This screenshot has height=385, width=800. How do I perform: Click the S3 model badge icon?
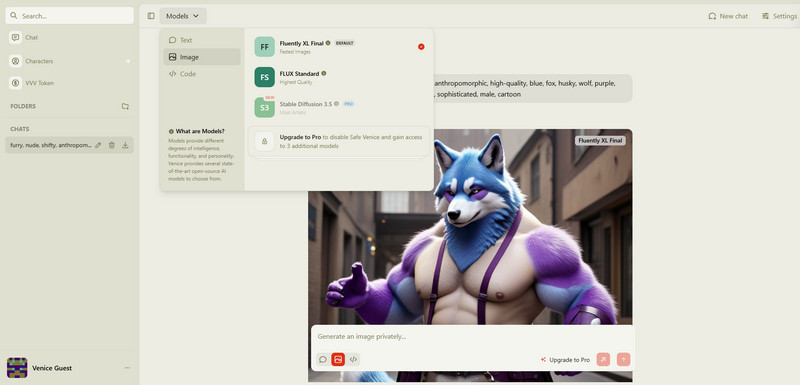click(x=264, y=107)
